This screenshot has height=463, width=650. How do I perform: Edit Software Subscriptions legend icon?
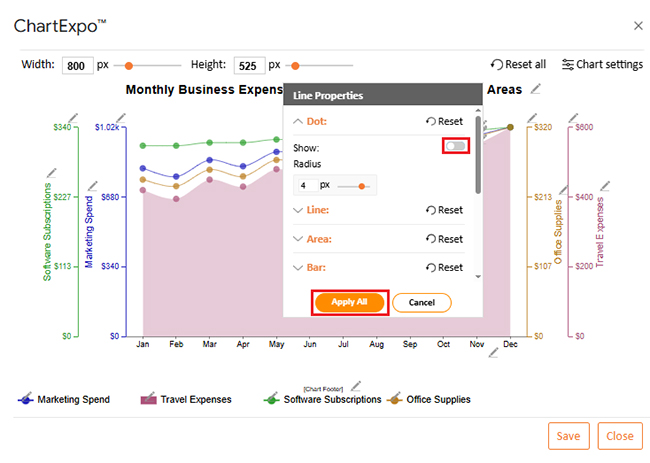[x=272, y=399]
